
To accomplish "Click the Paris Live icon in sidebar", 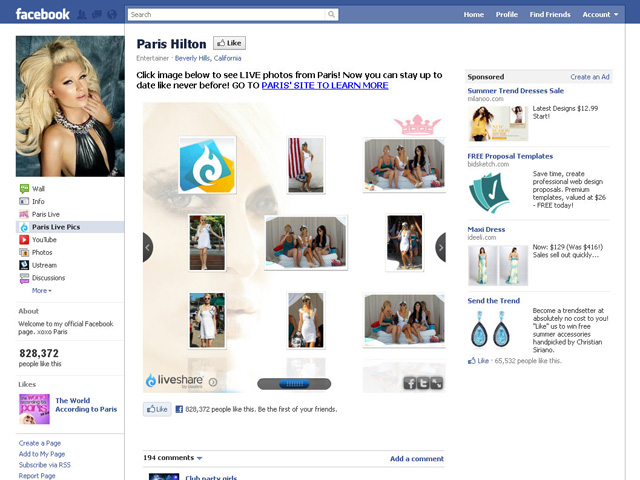I will pos(24,214).
